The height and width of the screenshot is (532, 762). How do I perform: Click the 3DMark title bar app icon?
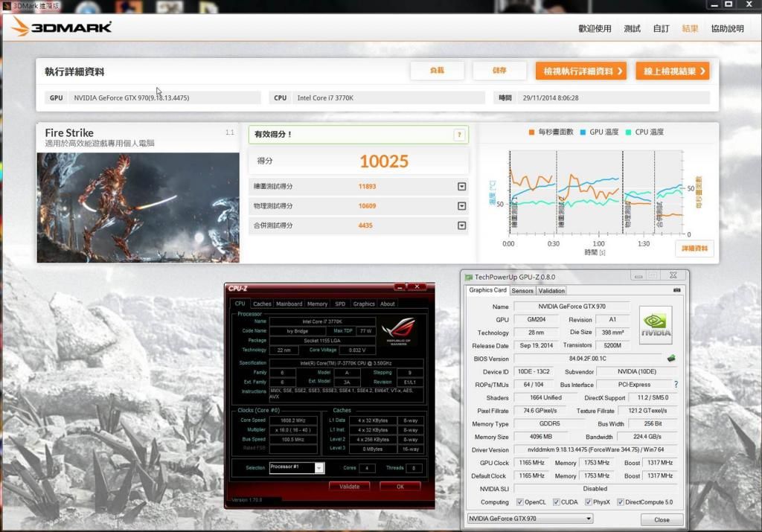(x=6, y=5)
